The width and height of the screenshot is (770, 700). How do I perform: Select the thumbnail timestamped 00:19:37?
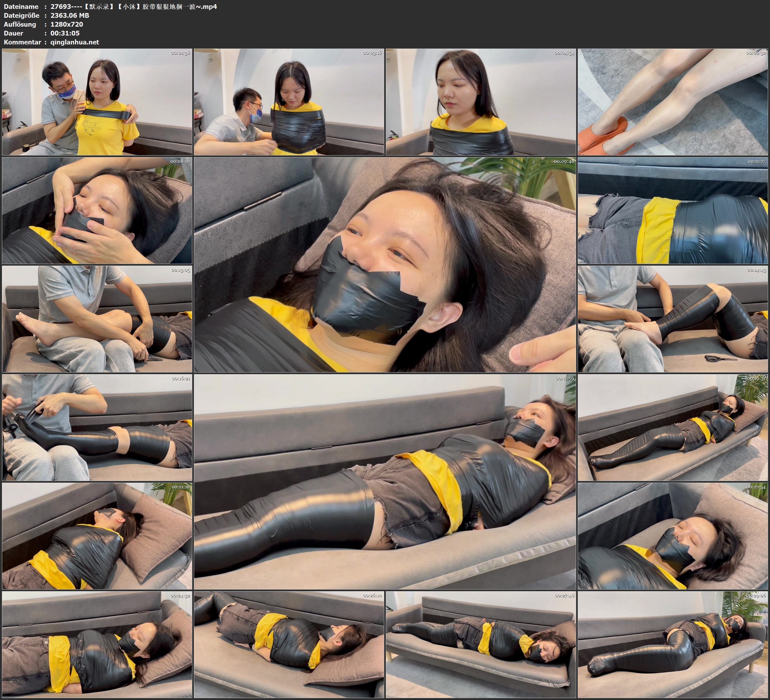click(673, 427)
